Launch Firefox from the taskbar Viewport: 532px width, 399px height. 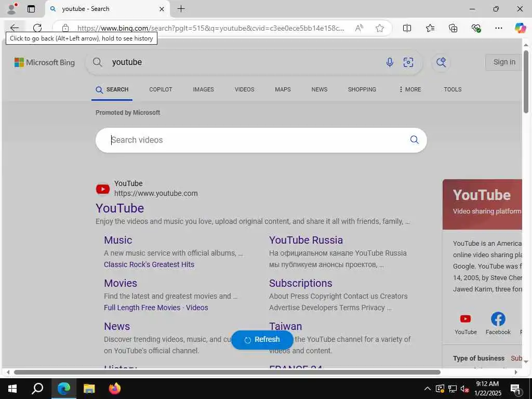click(x=115, y=389)
